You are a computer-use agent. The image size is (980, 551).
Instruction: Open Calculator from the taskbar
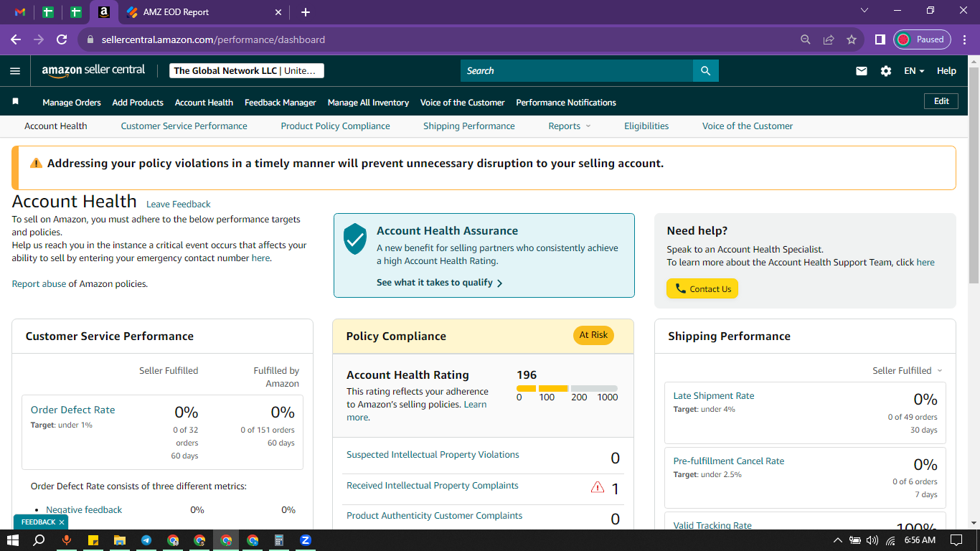(279, 540)
